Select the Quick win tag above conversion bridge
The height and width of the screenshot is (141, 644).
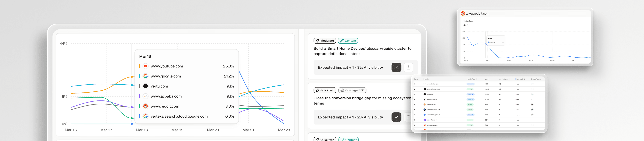click(x=325, y=90)
